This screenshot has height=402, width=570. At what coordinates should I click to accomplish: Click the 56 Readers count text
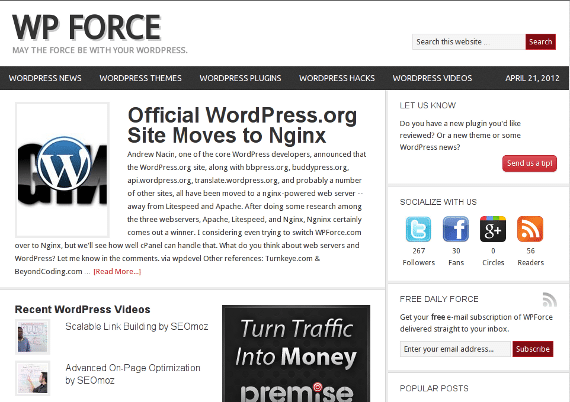[x=530, y=257]
